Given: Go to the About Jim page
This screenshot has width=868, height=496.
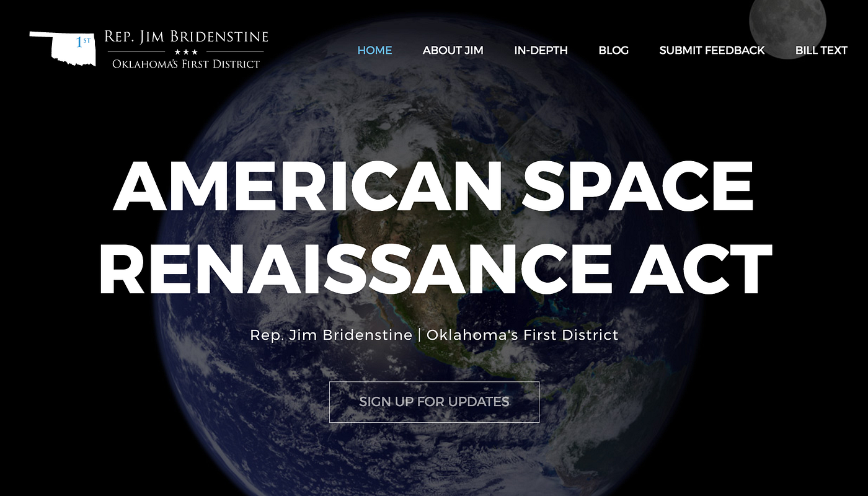Looking at the screenshot, I should click(453, 50).
